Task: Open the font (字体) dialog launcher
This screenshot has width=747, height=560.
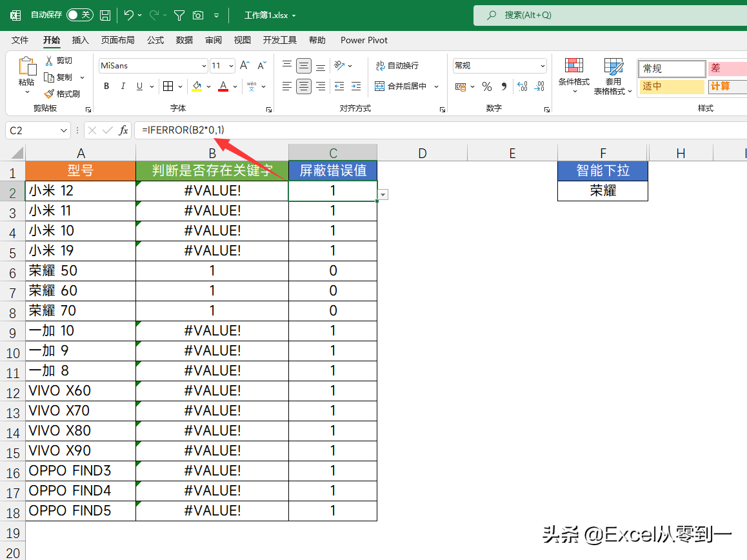Action: pyautogui.click(x=269, y=110)
